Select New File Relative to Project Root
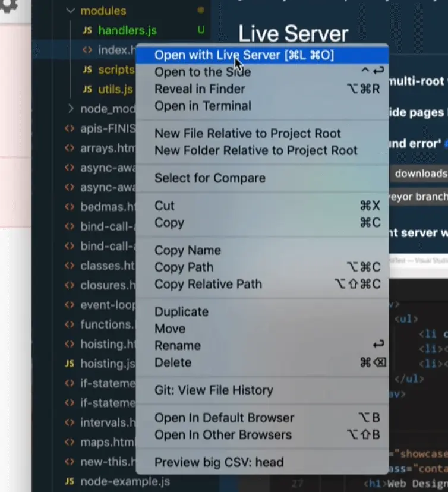The height and width of the screenshot is (492, 448). [x=248, y=134]
